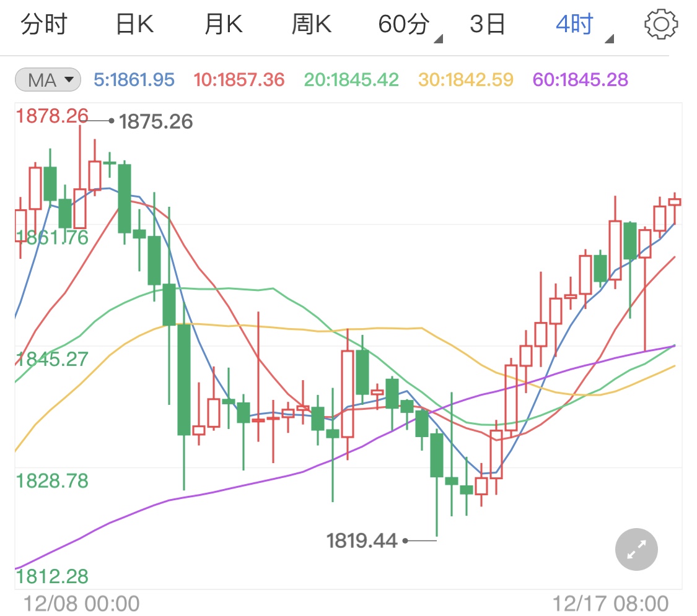
Task: Click the 1828.78 axis label
Action: (52, 480)
